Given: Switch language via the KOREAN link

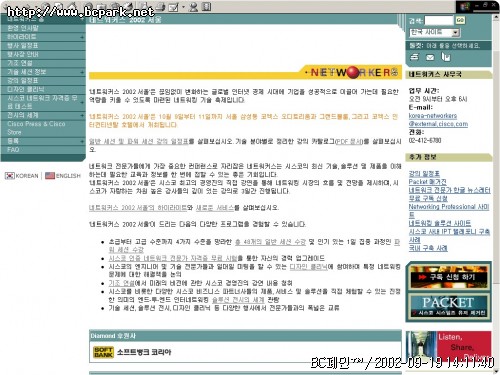Looking at the screenshot, I should tap(27, 176).
